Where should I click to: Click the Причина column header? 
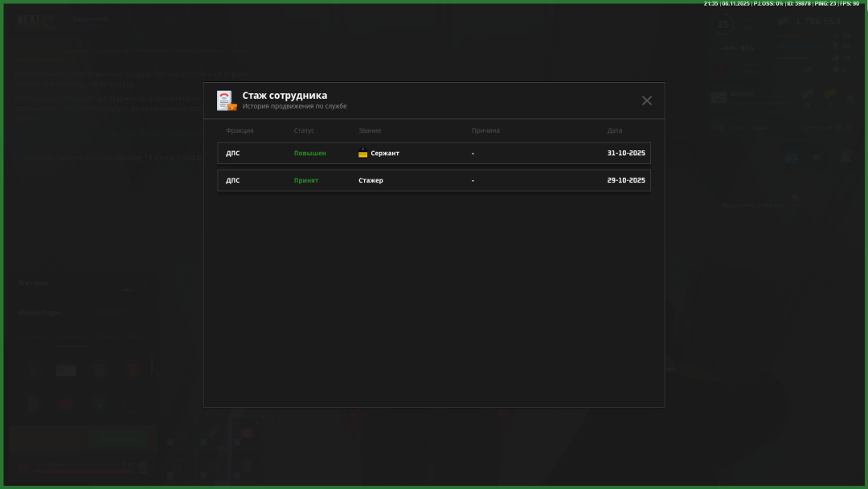pos(485,131)
